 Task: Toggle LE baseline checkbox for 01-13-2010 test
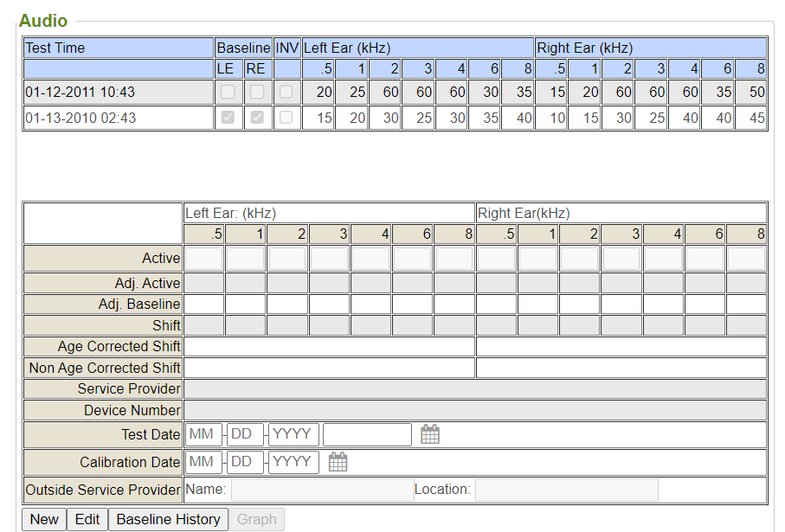click(228, 118)
